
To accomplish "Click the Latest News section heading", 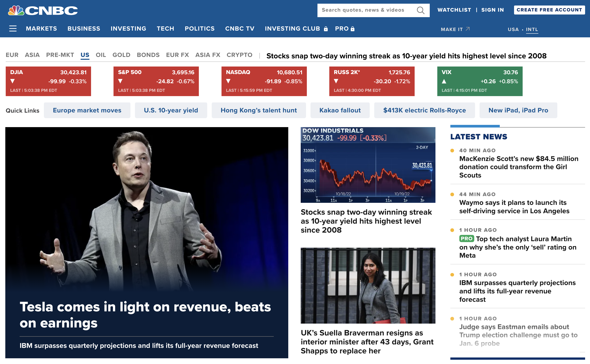I will coord(479,137).
